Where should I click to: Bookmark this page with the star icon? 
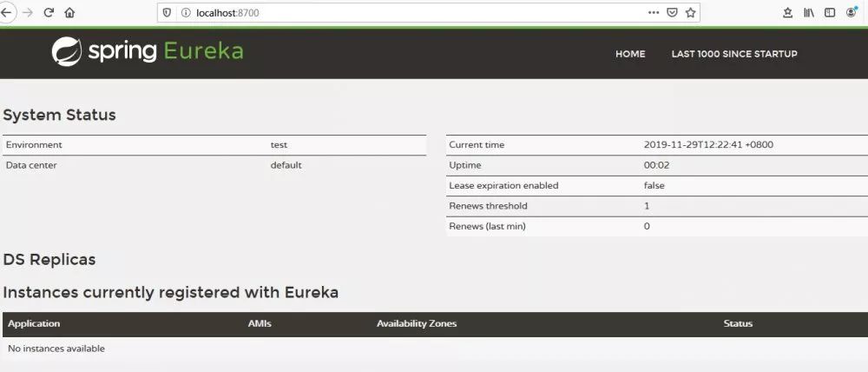691,13
